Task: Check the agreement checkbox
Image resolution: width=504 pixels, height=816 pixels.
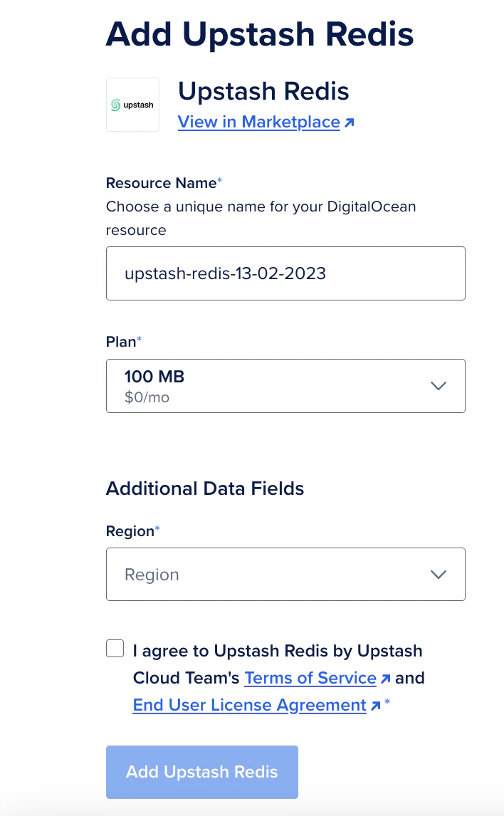Action: click(x=115, y=649)
